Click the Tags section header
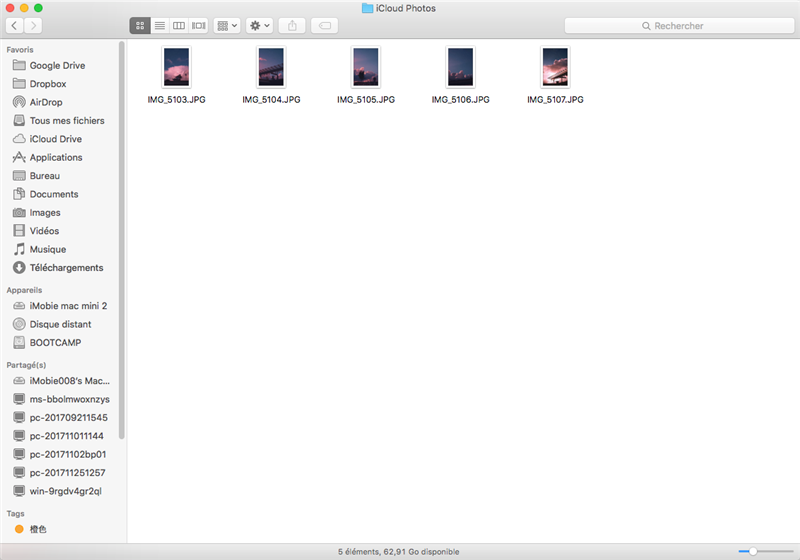Image resolution: width=800 pixels, height=560 pixels. (x=15, y=513)
